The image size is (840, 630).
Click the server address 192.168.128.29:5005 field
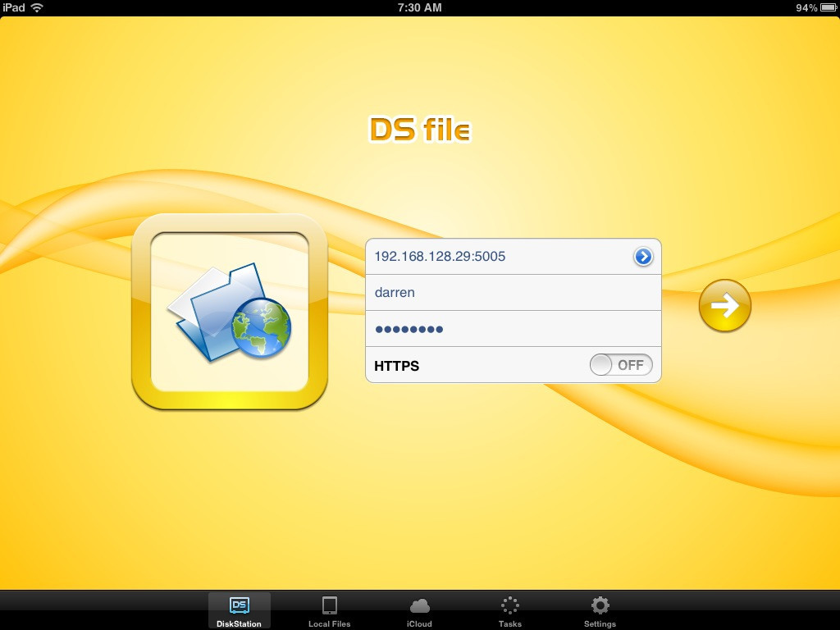(x=492, y=257)
